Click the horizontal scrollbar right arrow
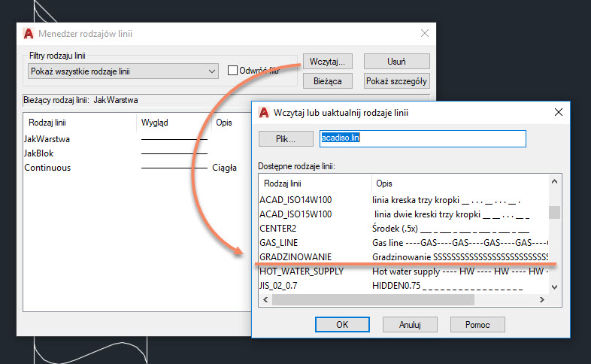The width and height of the screenshot is (591, 364). click(542, 299)
